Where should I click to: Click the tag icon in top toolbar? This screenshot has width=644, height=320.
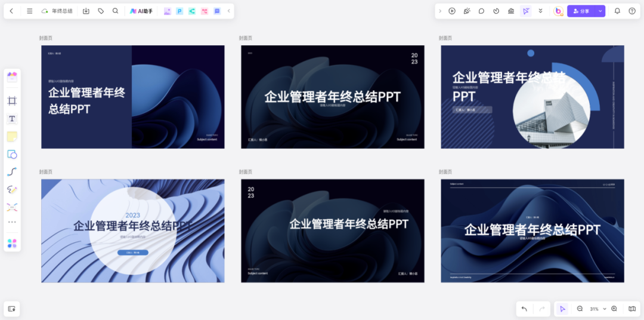coord(101,11)
